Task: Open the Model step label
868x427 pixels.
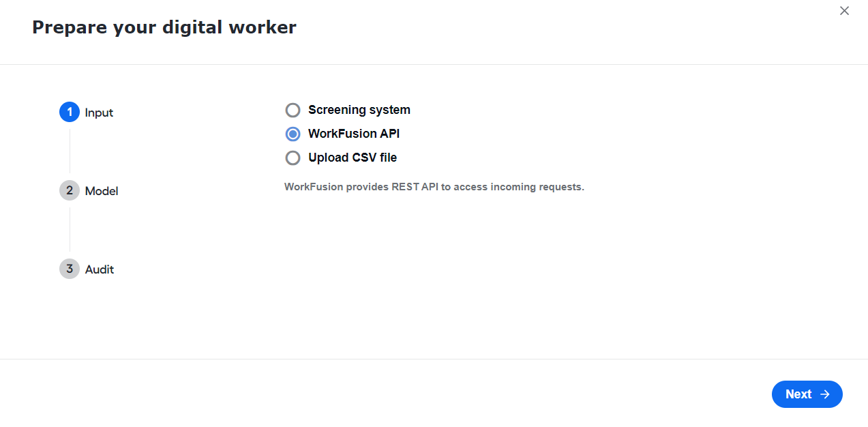Action: pos(102,191)
